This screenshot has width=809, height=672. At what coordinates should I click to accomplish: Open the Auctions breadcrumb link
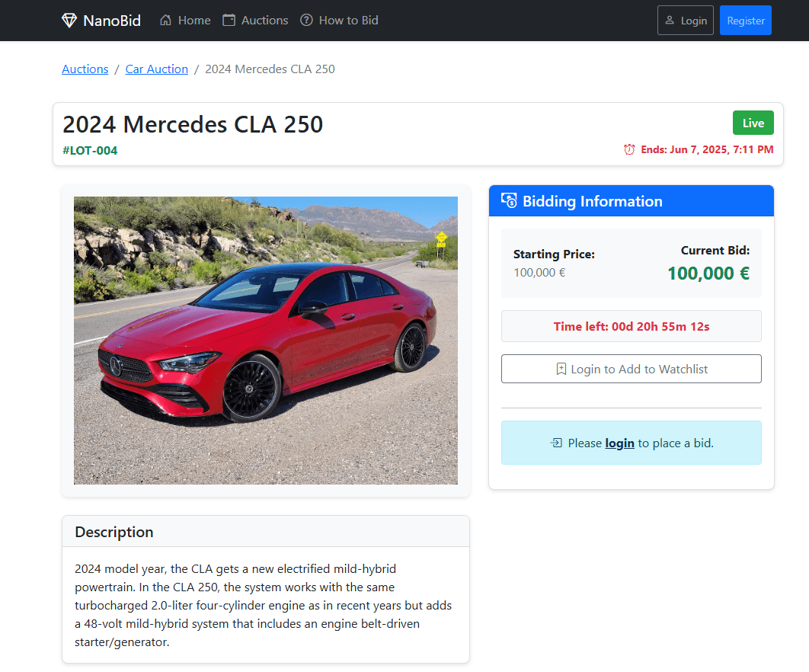point(85,69)
